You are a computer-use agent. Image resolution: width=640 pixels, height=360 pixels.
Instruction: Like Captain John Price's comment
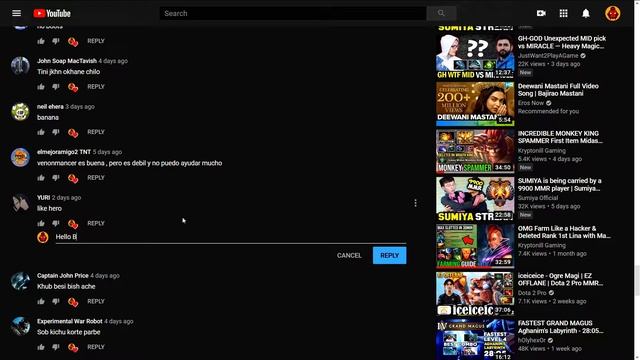click(x=41, y=301)
